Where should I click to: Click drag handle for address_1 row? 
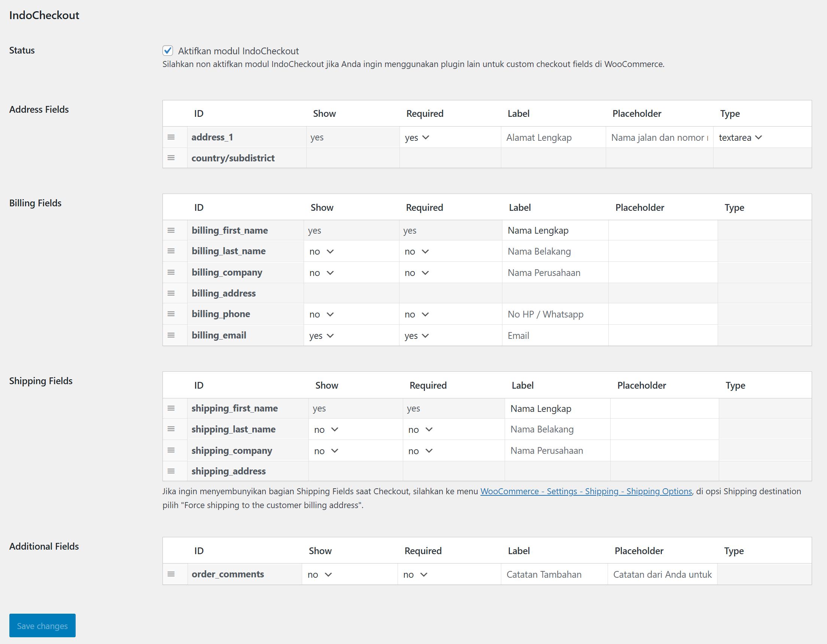171,137
